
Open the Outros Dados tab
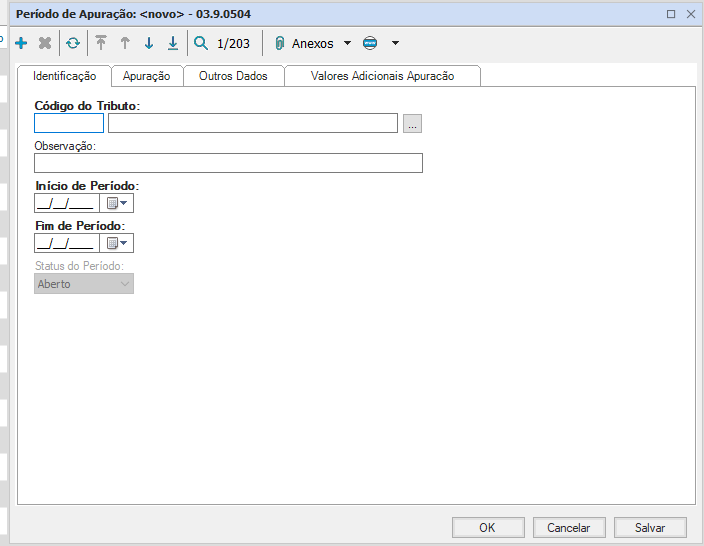coord(233,76)
